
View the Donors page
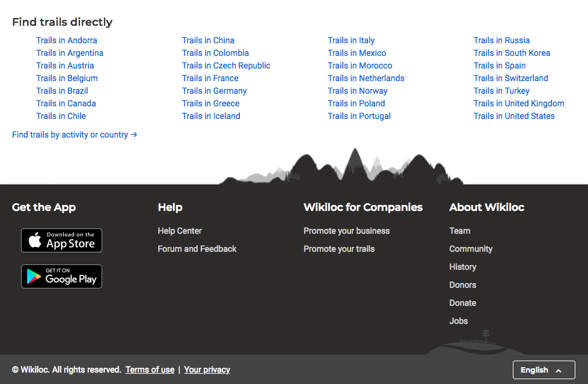pos(463,285)
